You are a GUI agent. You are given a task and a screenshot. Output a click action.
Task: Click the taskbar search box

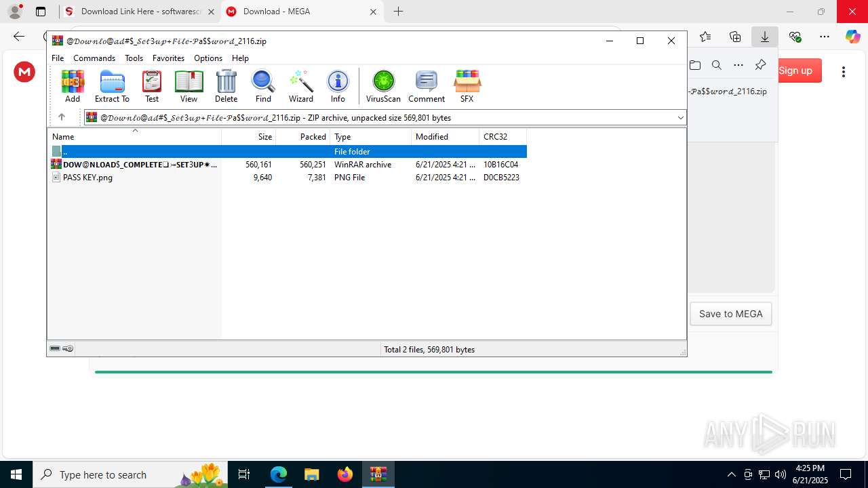131,474
